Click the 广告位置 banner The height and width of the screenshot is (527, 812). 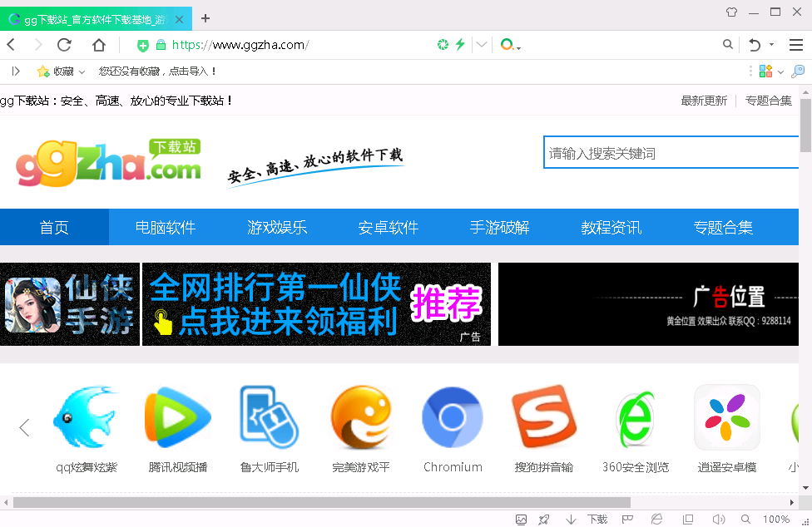[648, 304]
